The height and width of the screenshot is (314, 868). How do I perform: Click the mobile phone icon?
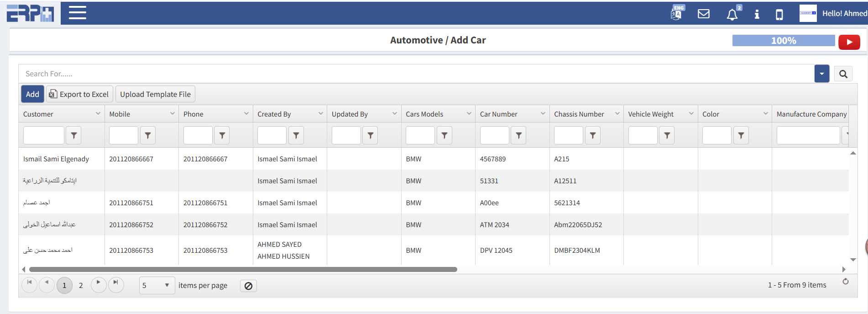779,15
